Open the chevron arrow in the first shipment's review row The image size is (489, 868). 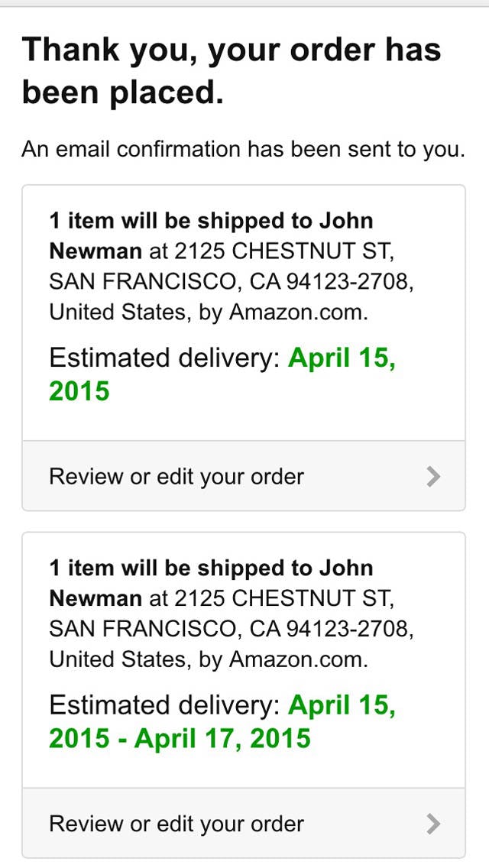point(433,477)
